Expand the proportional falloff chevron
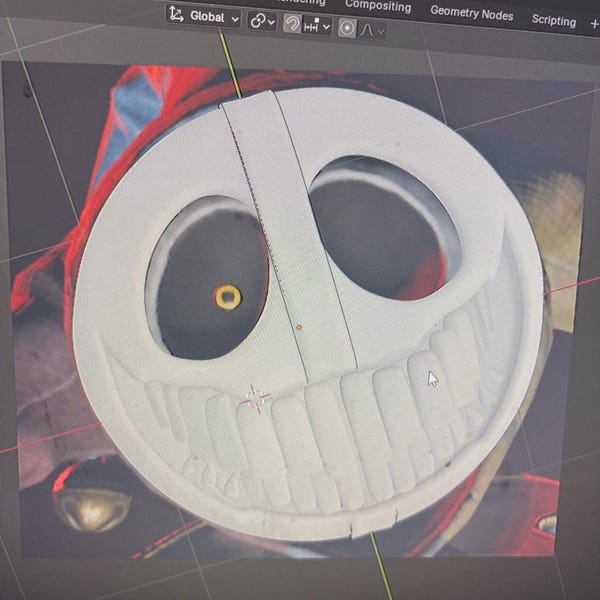The height and width of the screenshot is (600, 600). [380, 31]
